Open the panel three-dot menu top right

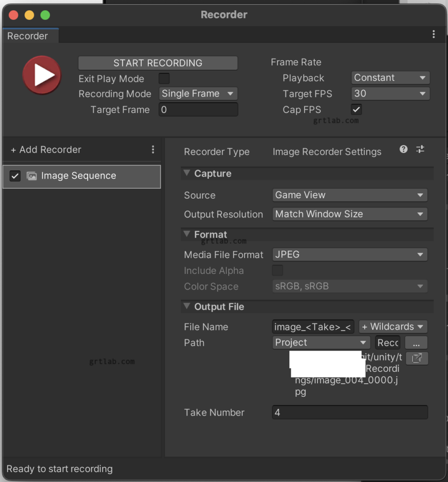coord(434,34)
